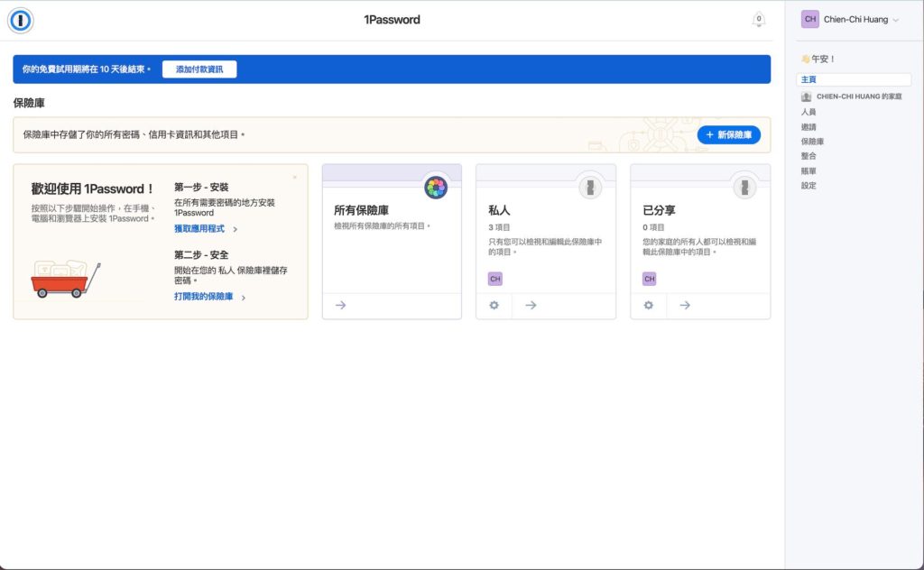Image resolution: width=924 pixels, height=570 pixels.
Task: Click the 已分享 vault keyhole icon
Action: (x=744, y=188)
